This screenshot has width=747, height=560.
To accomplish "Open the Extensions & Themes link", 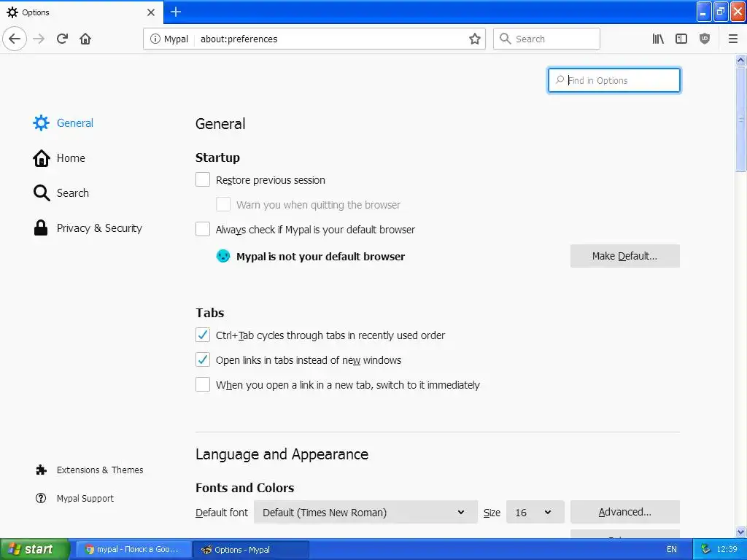I will [99, 470].
